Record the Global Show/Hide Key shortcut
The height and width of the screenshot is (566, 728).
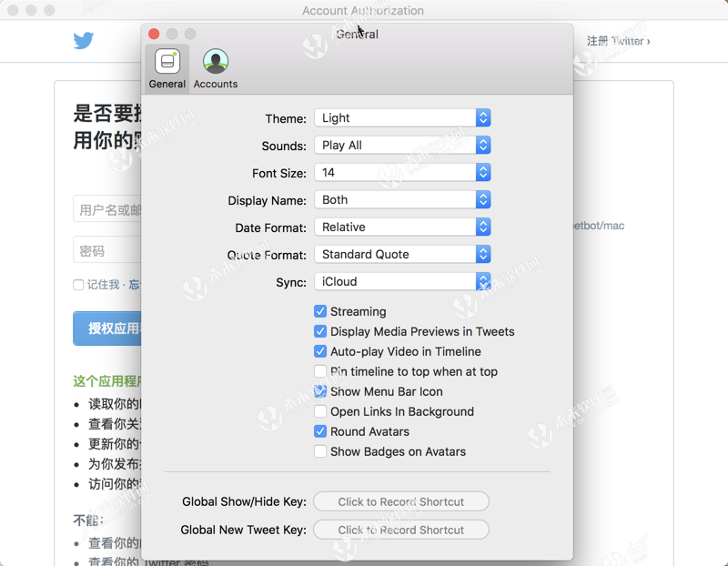pos(401,501)
